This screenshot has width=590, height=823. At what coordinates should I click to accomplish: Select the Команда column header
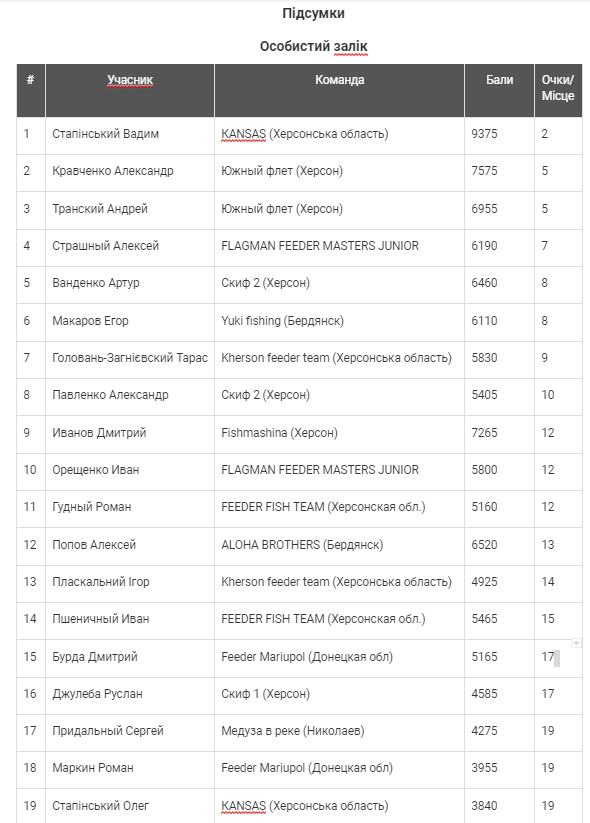click(339, 90)
